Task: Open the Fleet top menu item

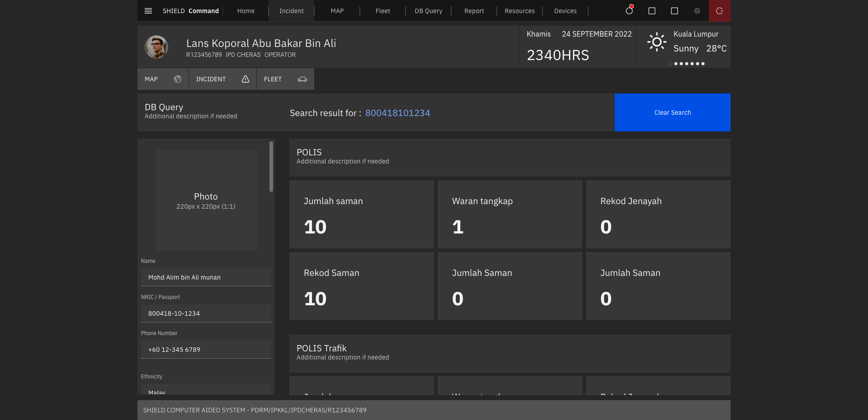Action: 383,11
